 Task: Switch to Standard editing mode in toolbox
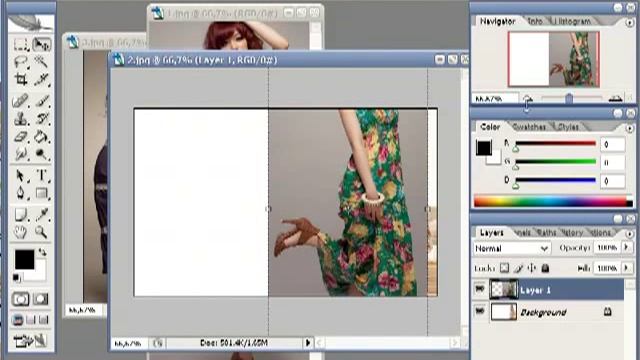20,299
